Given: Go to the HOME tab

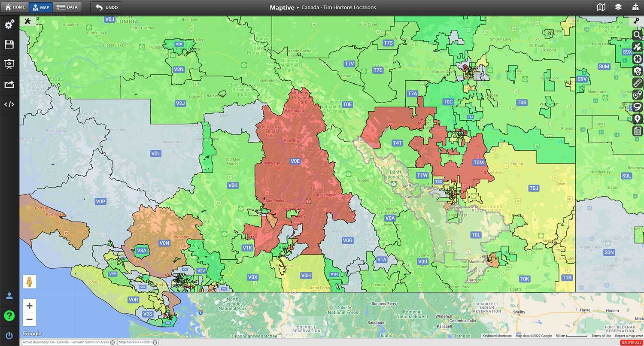Looking at the screenshot, I should [15, 7].
